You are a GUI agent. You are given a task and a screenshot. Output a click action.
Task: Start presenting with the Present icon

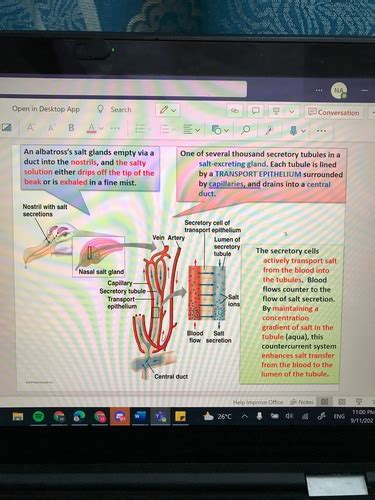pyautogui.click(x=276, y=111)
